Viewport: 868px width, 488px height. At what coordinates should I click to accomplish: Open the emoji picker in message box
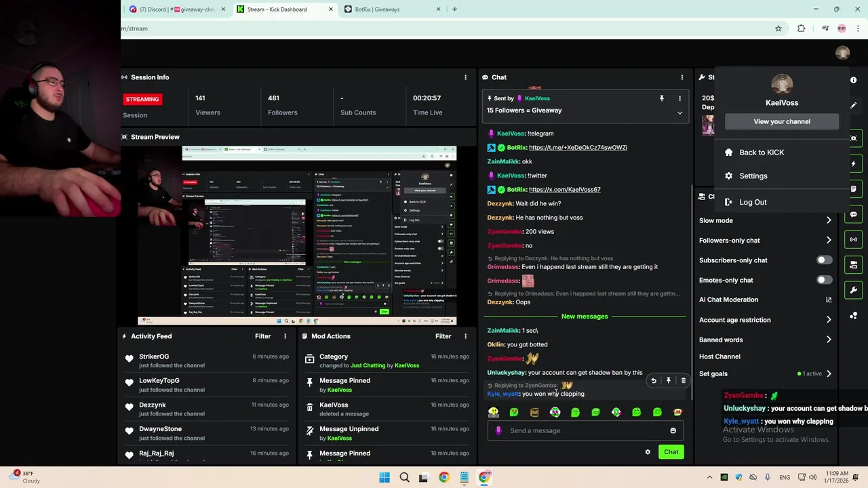point(673,430)
